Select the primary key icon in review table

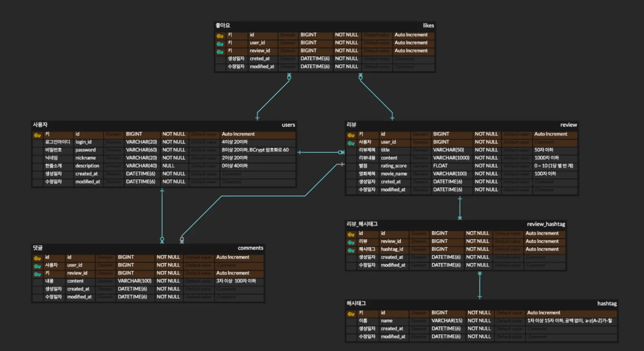(x=351, y=135)
